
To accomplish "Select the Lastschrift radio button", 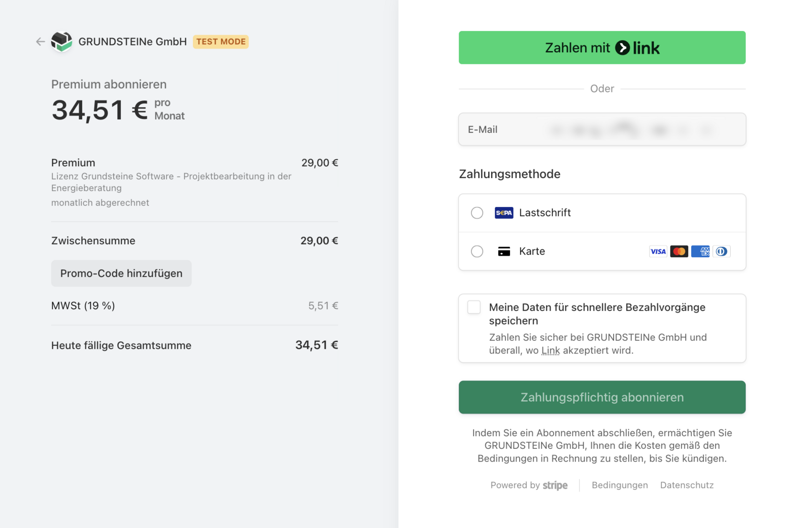I will tap(477, 213).
